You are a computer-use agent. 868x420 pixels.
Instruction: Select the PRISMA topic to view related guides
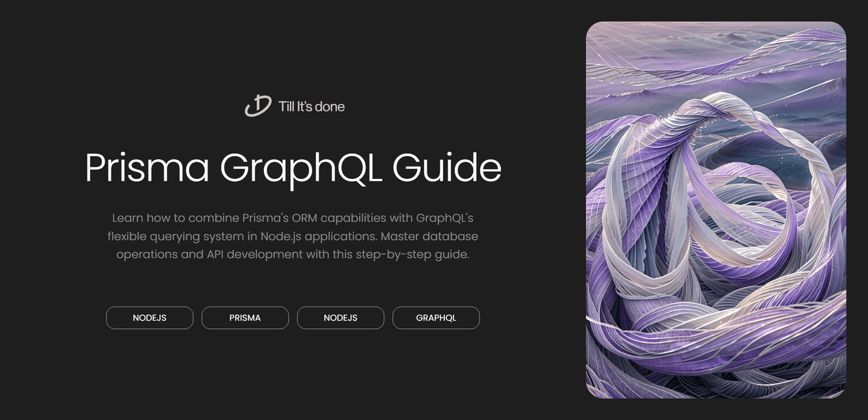(x=245, y=318)
